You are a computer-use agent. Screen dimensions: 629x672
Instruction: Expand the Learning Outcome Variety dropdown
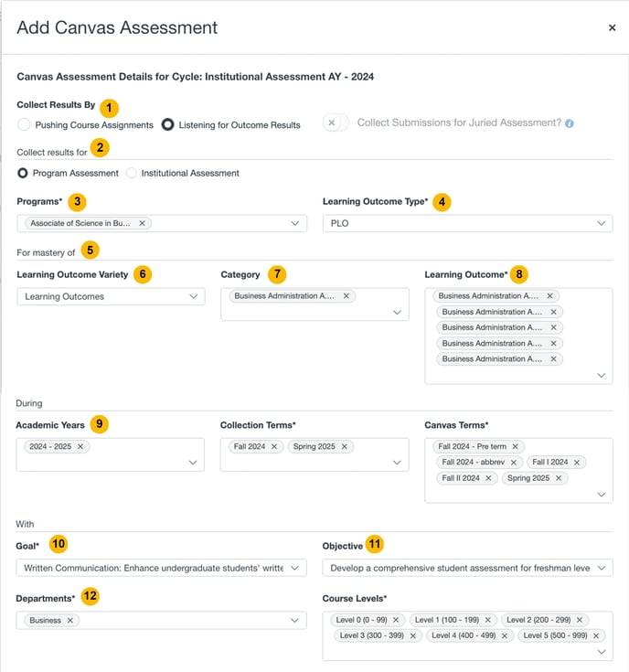pyautogui.click(x=111, y=296)
